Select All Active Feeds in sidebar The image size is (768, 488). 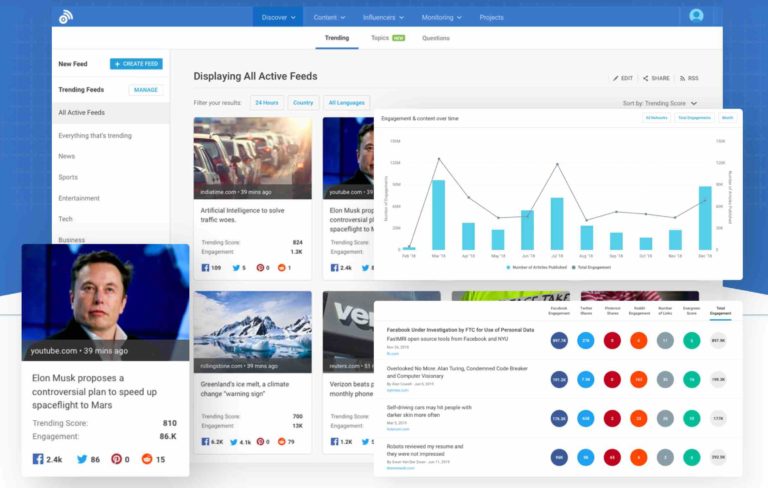pyautogui.click(x=111, y=113)
